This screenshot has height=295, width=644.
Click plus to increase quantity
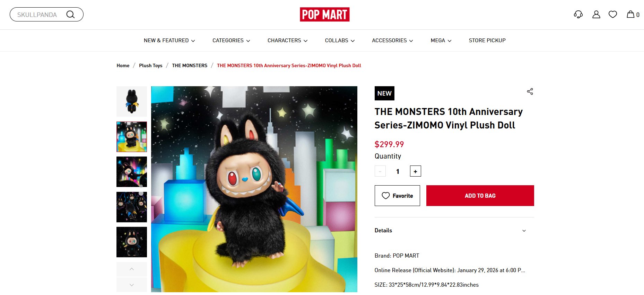(415, 171)
